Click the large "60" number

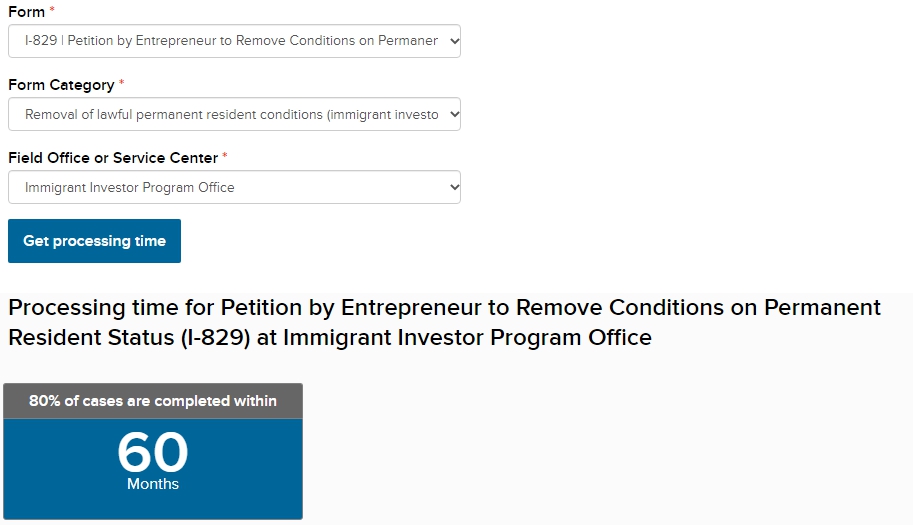153,452
